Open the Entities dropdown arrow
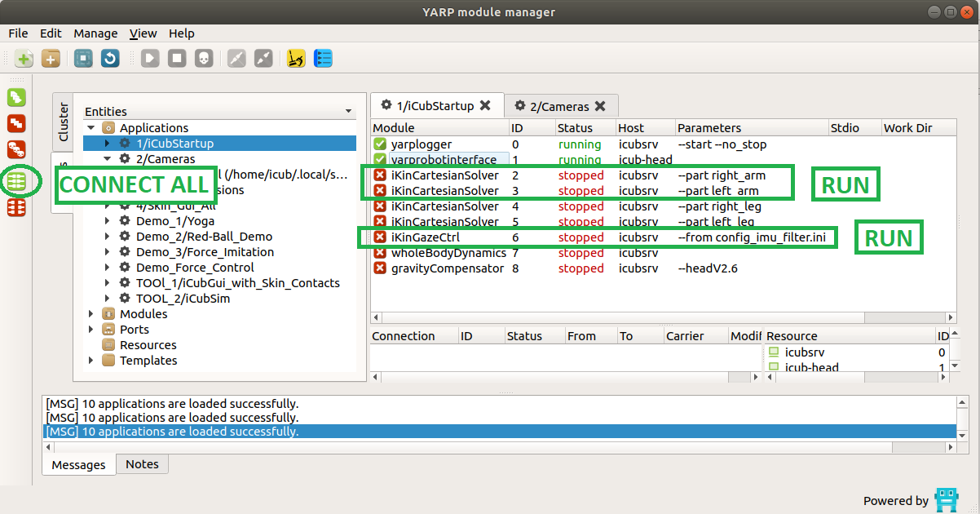This screenshot has width=980, height=514. coord(348,112)
